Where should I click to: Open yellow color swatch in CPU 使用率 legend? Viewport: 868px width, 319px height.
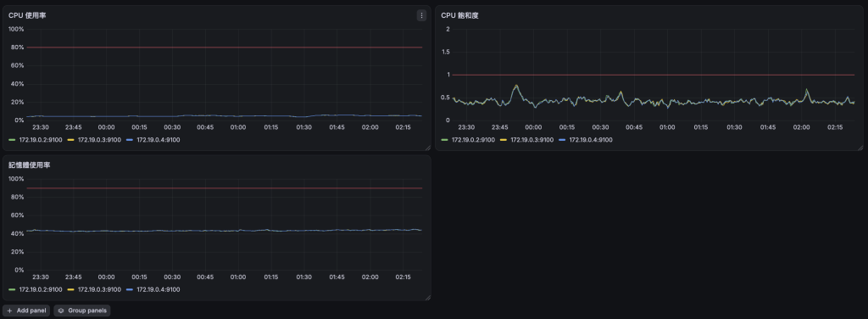(x=71, y=140)
